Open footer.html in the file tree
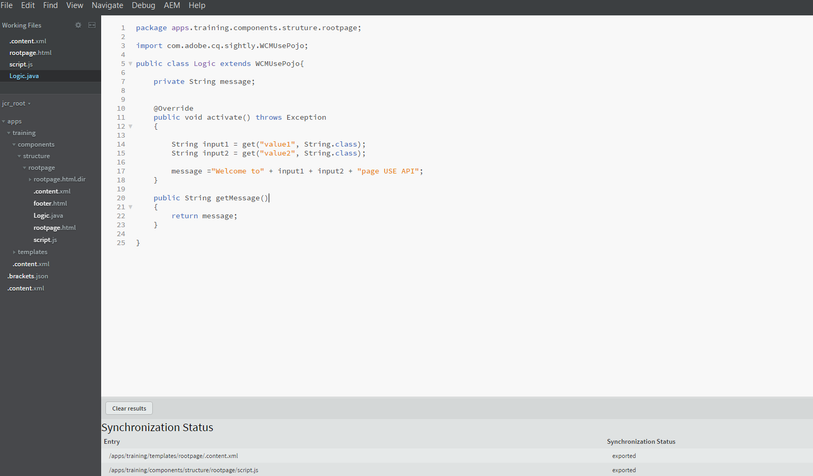 click(50, 203)
